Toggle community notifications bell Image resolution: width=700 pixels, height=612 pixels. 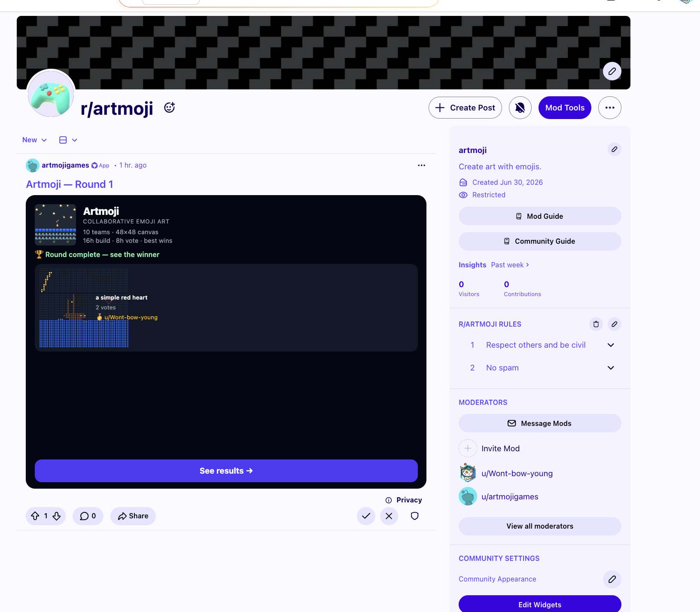coord(520,108)
